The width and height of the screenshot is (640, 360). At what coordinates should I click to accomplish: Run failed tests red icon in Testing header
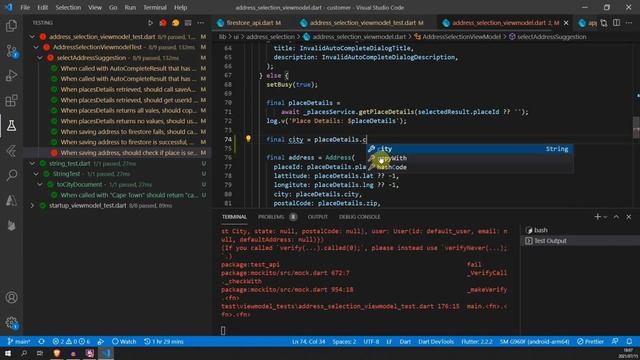(163, 23)
